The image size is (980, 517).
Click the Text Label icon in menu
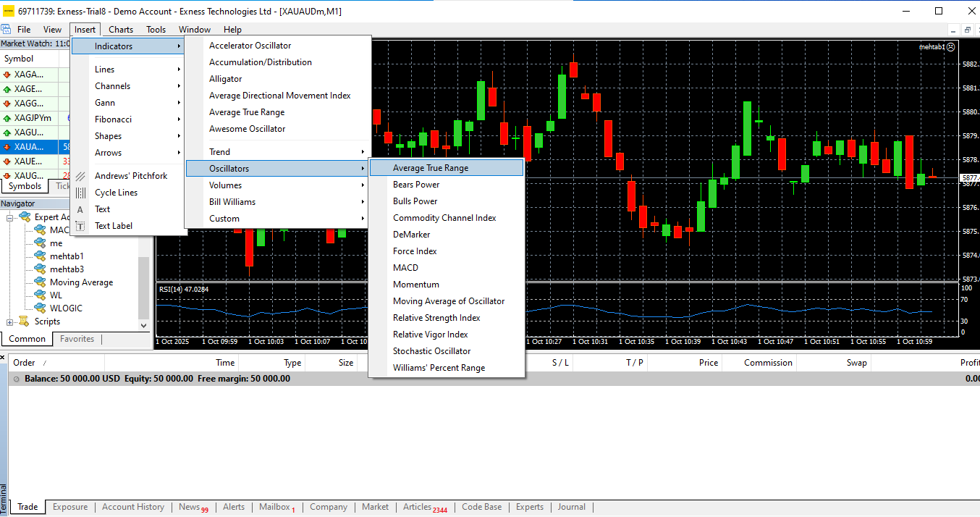(80, 226)
